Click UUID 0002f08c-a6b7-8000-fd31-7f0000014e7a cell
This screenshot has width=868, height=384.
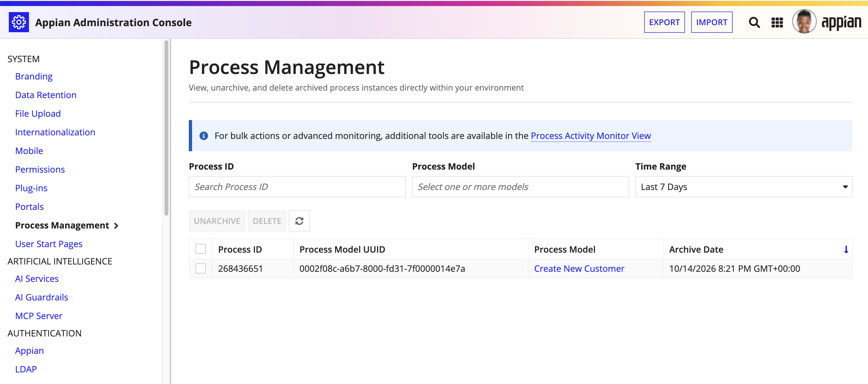tap(382, 269)
